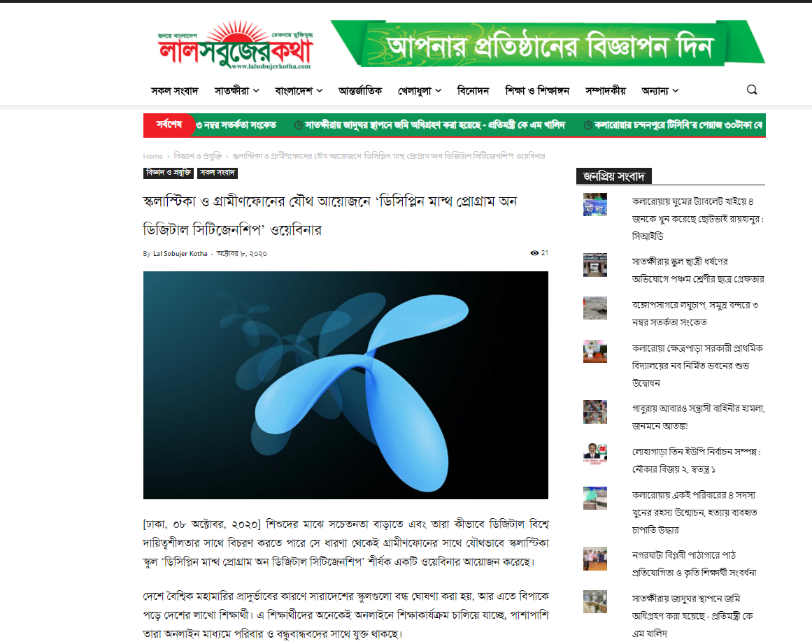The image size is (812, 644).
Task: Open the search magnifier icon
Action: [x=752, y=90]
